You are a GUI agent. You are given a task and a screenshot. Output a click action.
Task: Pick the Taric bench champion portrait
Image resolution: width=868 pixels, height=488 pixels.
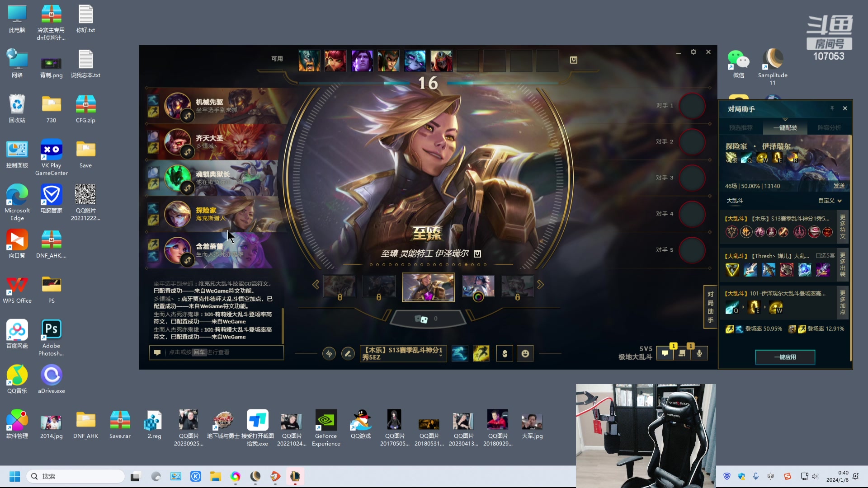(362, 61)
